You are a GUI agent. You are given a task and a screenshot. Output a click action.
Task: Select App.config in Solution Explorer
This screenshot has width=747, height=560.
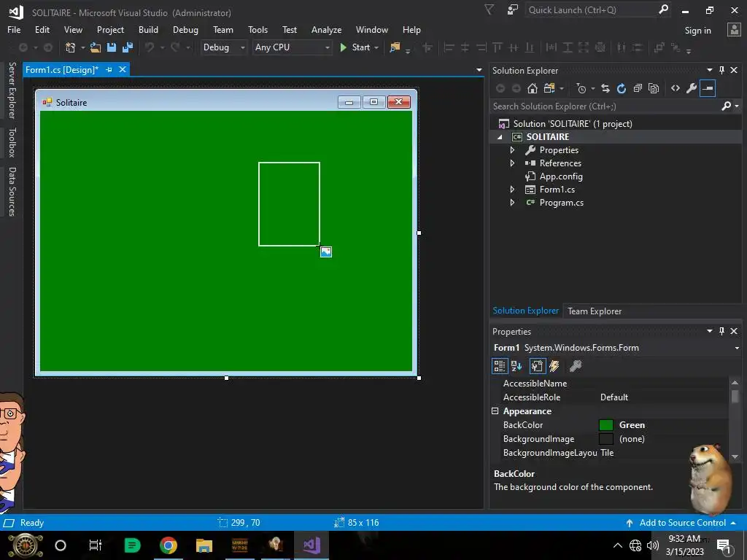(561, 176)
